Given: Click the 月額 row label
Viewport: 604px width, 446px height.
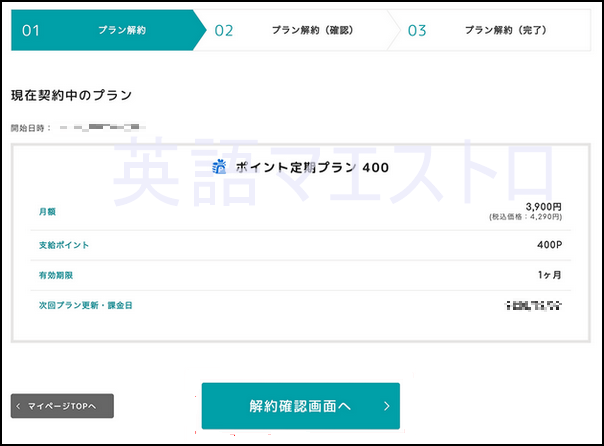Looking at the screenshot, I should pyautogui.click(x=47, y=211).
